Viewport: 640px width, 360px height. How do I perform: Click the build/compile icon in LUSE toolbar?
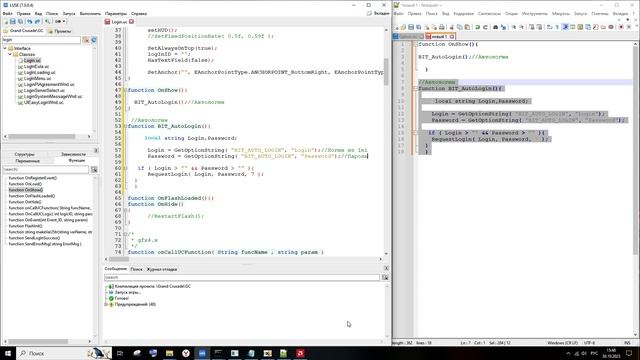coord(47,21)
